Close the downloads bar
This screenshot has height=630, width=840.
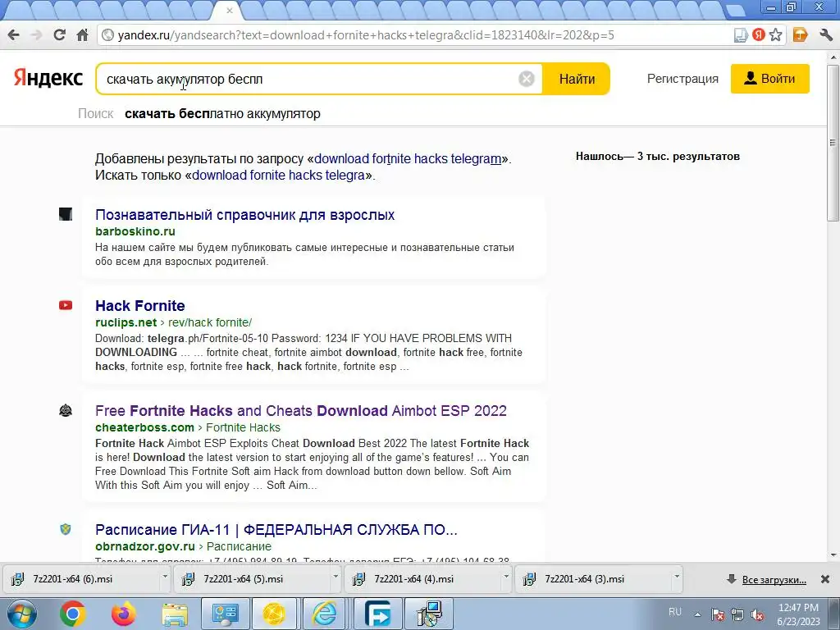825,579
